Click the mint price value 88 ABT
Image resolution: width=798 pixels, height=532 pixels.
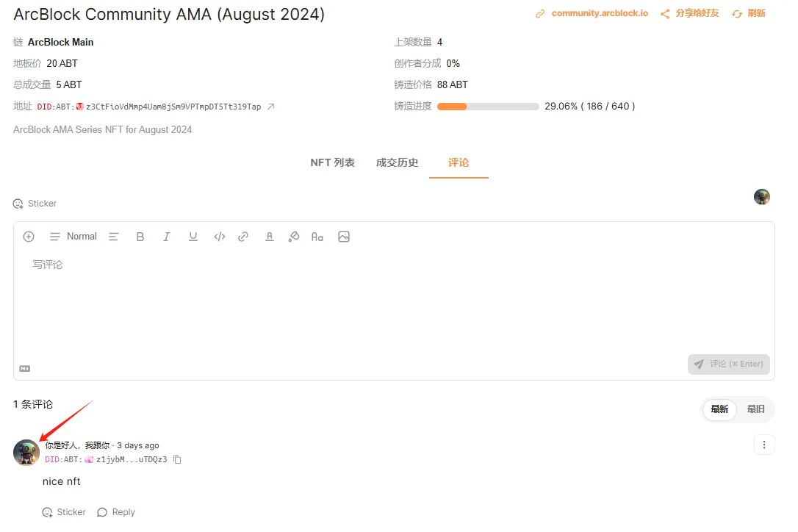coord(453,85)
